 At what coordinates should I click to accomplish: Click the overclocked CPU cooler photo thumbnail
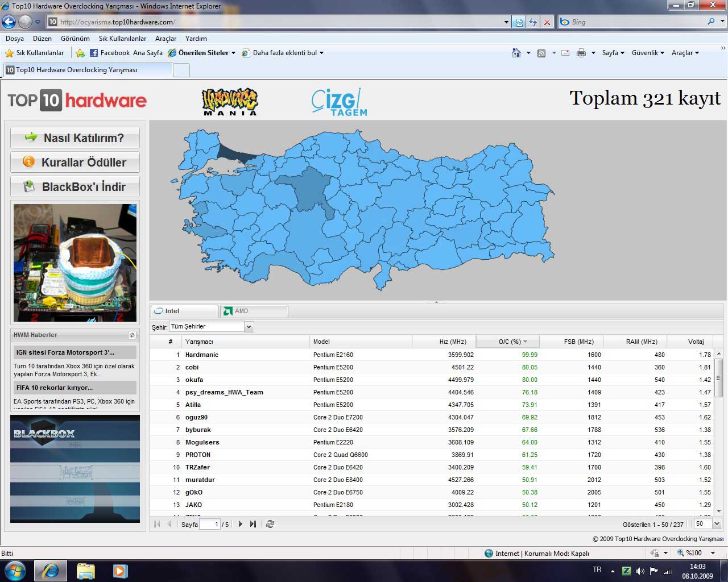pyautogui.click(x=75, y=263)
